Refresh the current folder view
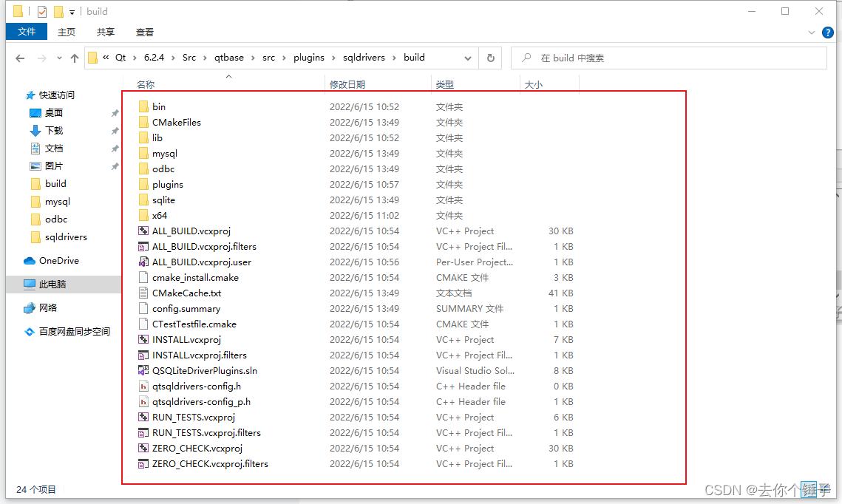 491,58
